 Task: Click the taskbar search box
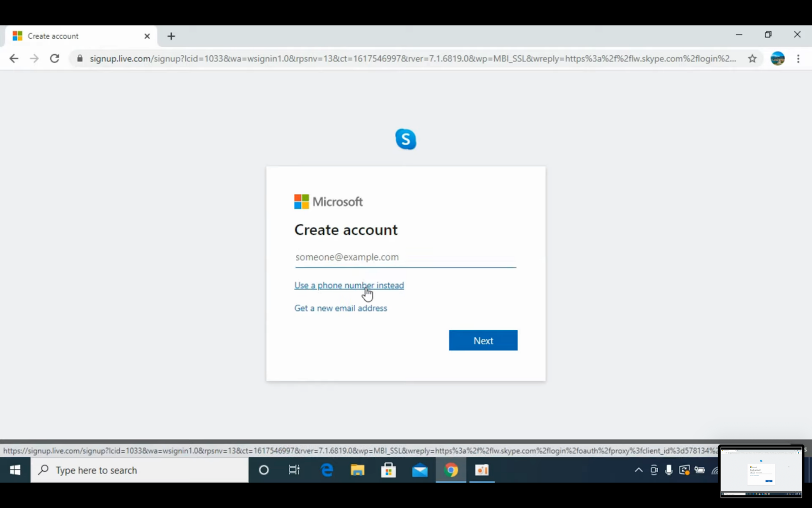click(x=140, y=470)
